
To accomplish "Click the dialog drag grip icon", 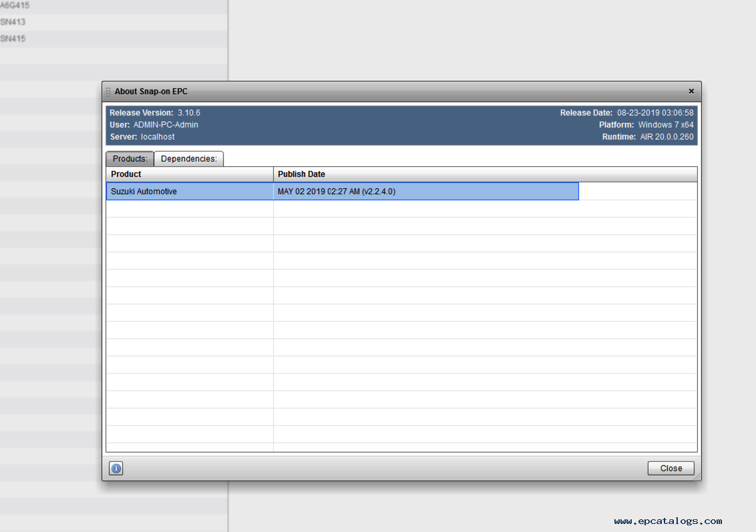I will pos(108,91).
